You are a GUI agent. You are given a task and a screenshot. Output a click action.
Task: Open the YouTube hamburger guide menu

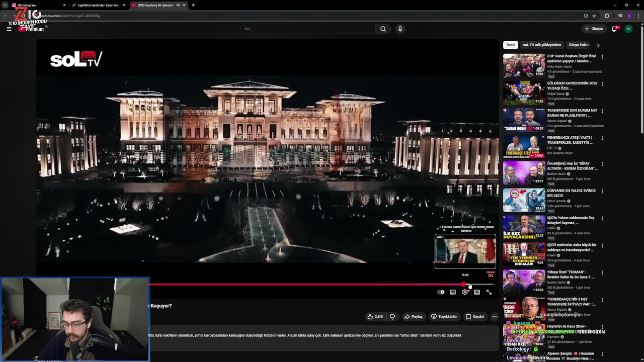(9, 29)
